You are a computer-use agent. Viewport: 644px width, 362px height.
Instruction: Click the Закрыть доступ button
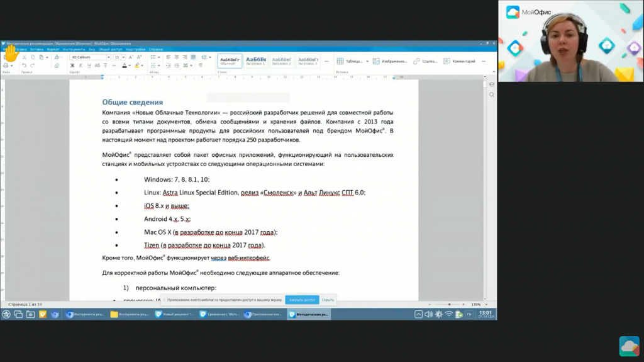pyautogui.click(x=302, y=300)
